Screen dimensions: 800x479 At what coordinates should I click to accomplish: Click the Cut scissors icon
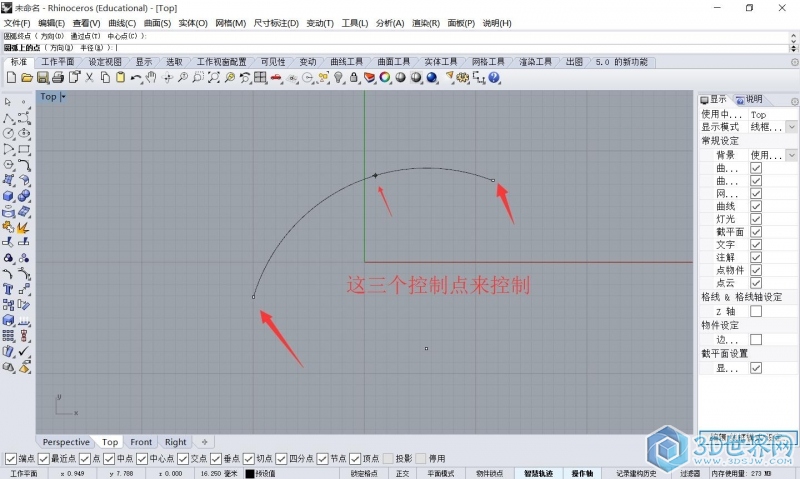tap(89, 78)
